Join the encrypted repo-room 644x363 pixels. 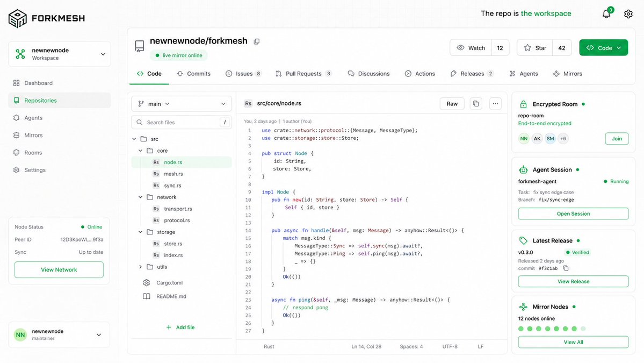[617, 139]
